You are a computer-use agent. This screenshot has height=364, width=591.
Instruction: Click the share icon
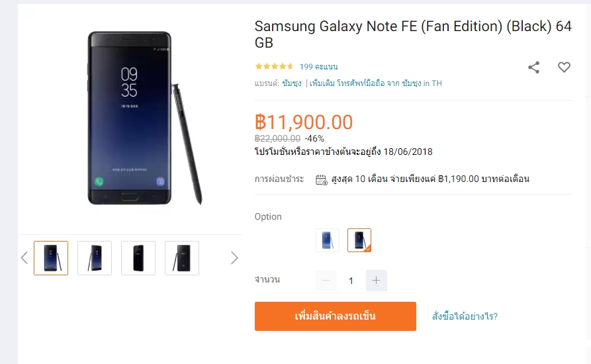tap(533, 68)
